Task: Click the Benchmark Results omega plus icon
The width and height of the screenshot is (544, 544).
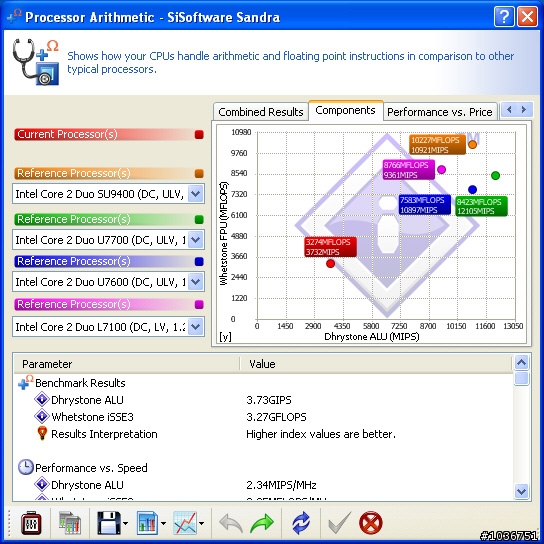Action: click(x=25, y=382)
